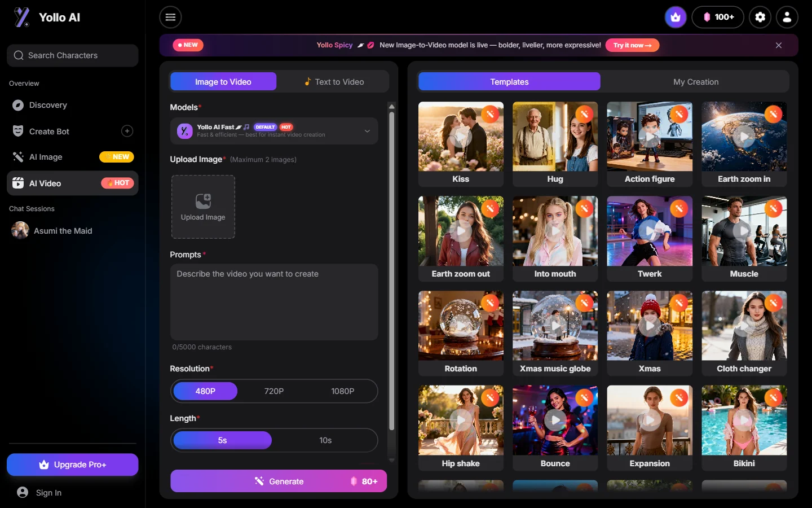This screenshot has width=812, height=508.
Task: Play the Xmas music globe template
Action: [x=555, y=326]
